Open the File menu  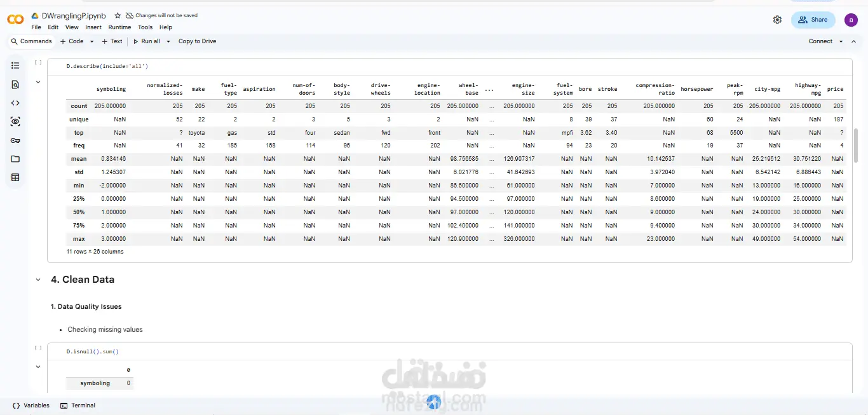click(36, 27)
